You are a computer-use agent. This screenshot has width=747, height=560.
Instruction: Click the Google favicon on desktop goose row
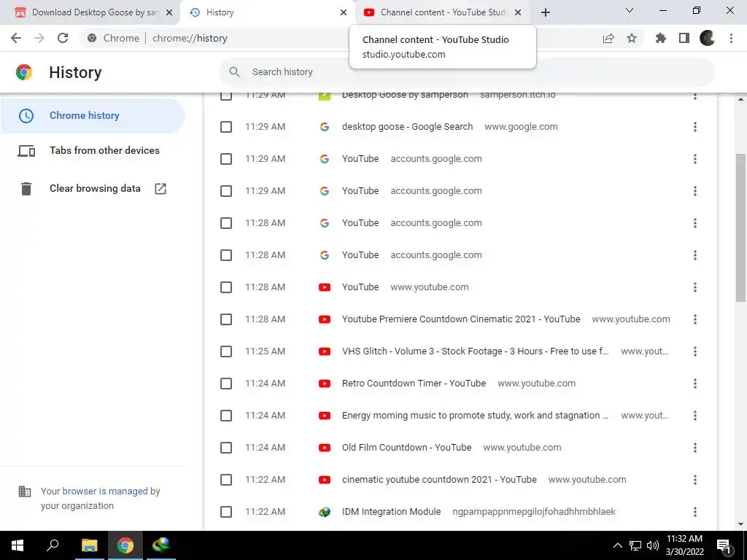pos(325,127)
